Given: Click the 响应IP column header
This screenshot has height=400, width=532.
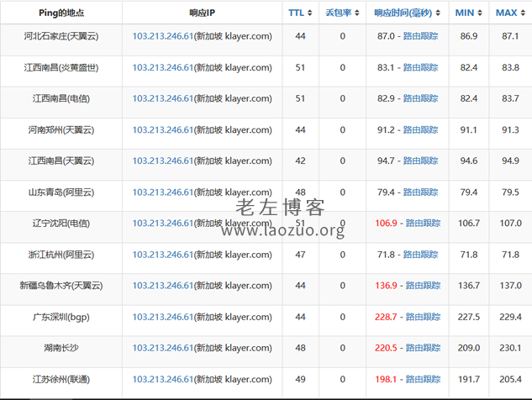Looking at the screenshot, I should click(x=202, y=13).
